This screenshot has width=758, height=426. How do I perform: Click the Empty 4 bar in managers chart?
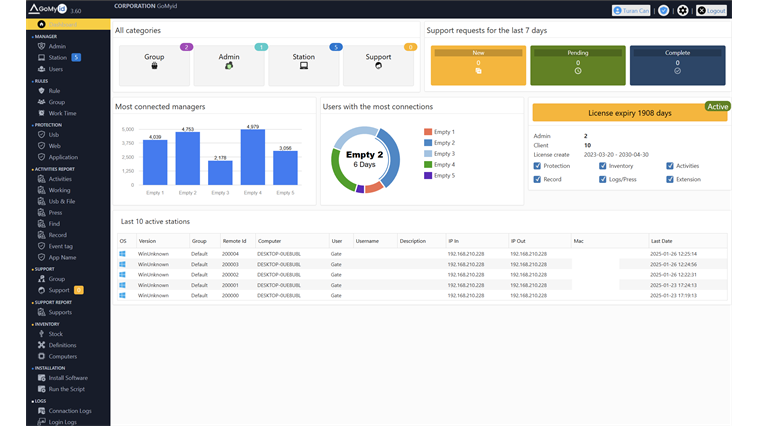(252, 157)
